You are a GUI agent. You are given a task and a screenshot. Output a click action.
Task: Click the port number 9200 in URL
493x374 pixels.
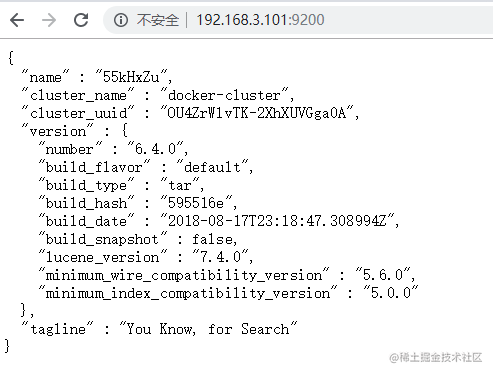308,20
